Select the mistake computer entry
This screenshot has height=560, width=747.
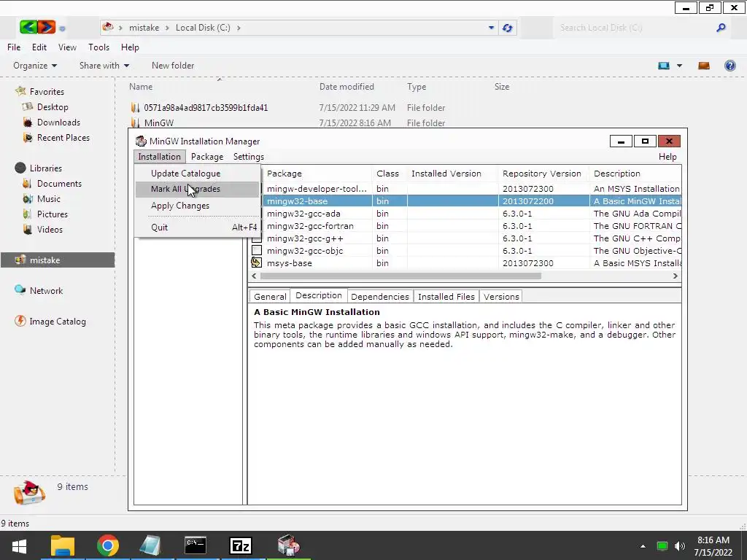[x=58, y=260]
